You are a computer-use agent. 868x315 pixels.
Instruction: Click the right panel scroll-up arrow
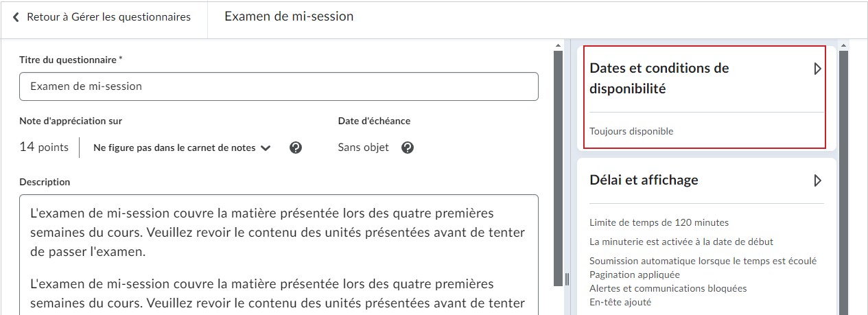click(x=843, y=45)
